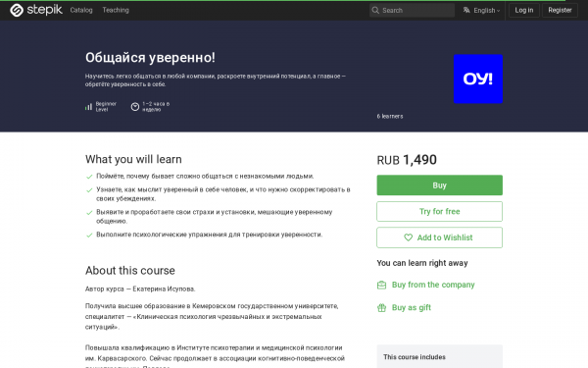Click the 'RUB 1,490' price text
This screenshot has height=368, width=588.
click(x=407, y=160)
